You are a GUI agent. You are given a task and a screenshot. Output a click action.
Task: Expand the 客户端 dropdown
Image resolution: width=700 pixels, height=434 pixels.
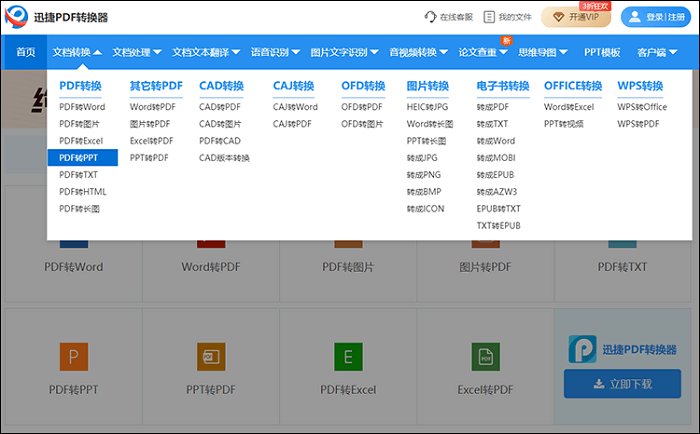click(657, 52)
